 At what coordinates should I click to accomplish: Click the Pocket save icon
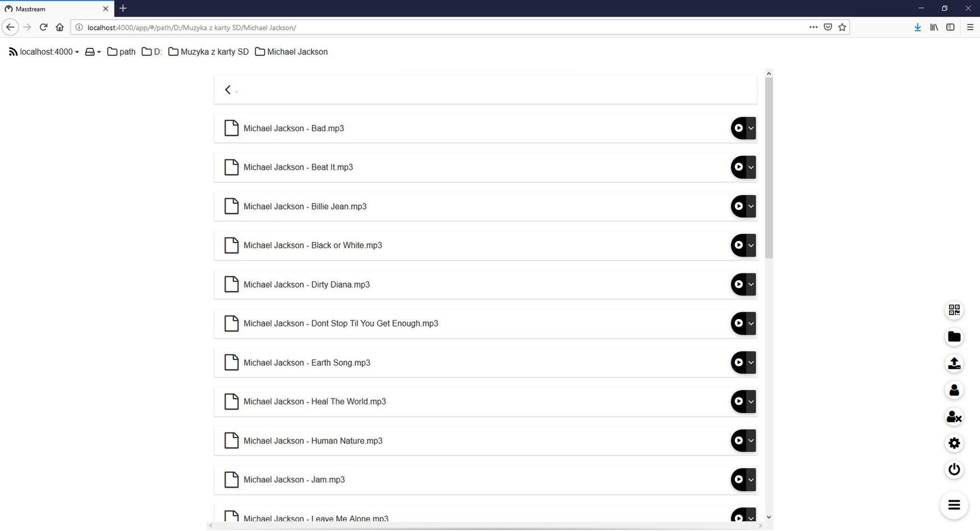click(x=828, y=27)
